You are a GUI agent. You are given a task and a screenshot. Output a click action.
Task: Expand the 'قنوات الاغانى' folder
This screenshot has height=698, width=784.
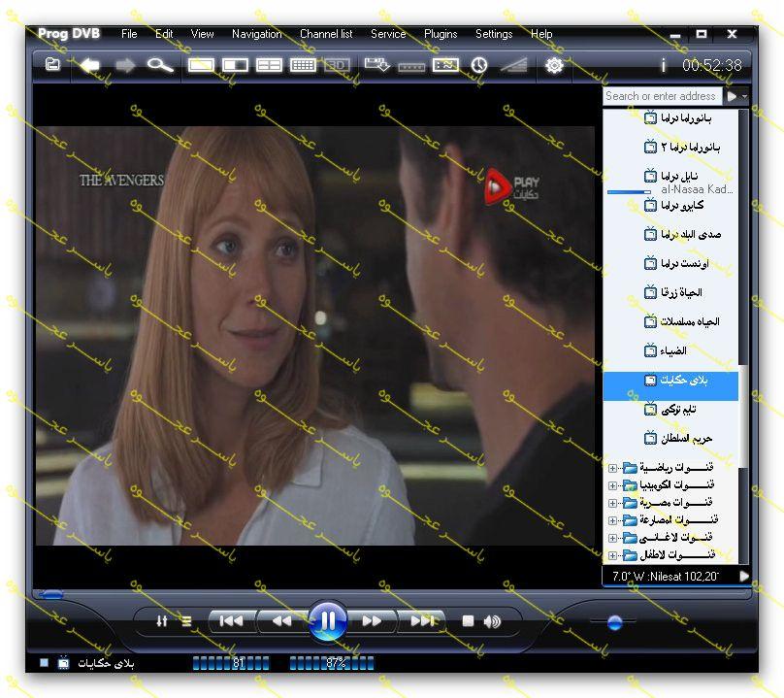612,538
